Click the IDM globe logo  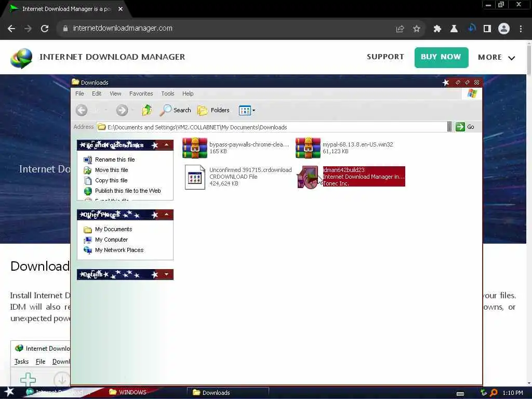tap(21, 58)
